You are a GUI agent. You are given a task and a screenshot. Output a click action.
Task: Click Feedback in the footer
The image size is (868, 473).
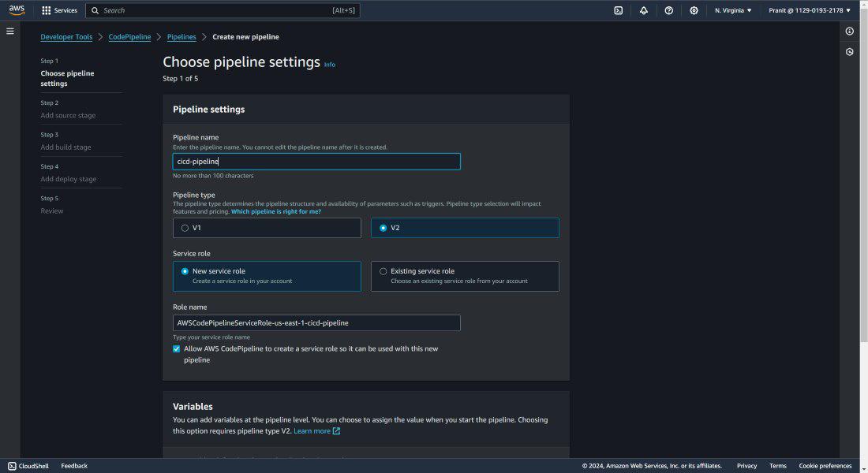pos(74,466)
